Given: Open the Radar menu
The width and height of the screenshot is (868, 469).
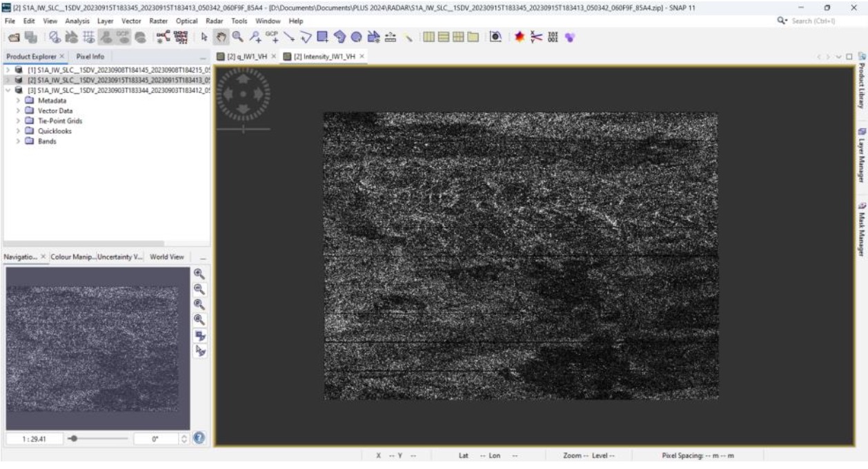Looking at the screenshot, I should tap(215, 21).
